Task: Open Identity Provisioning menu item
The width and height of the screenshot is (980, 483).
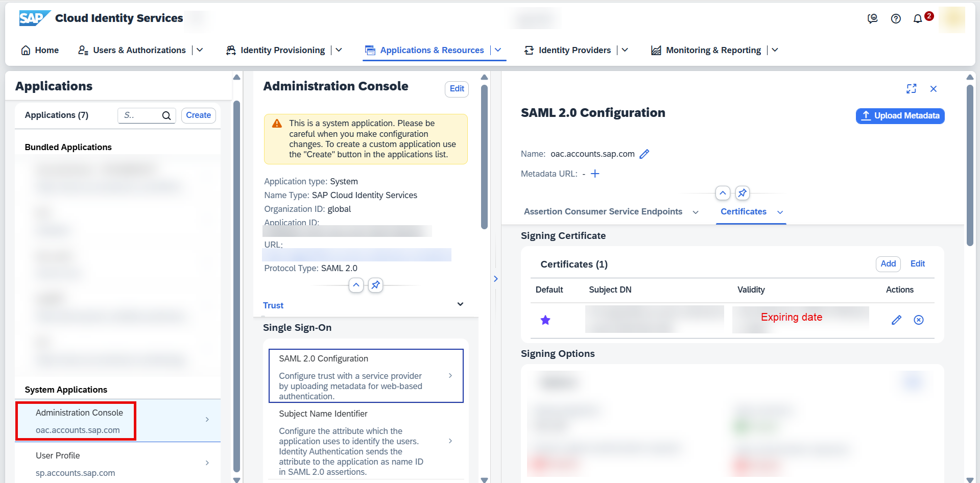Action: click(x=276, y=50)
